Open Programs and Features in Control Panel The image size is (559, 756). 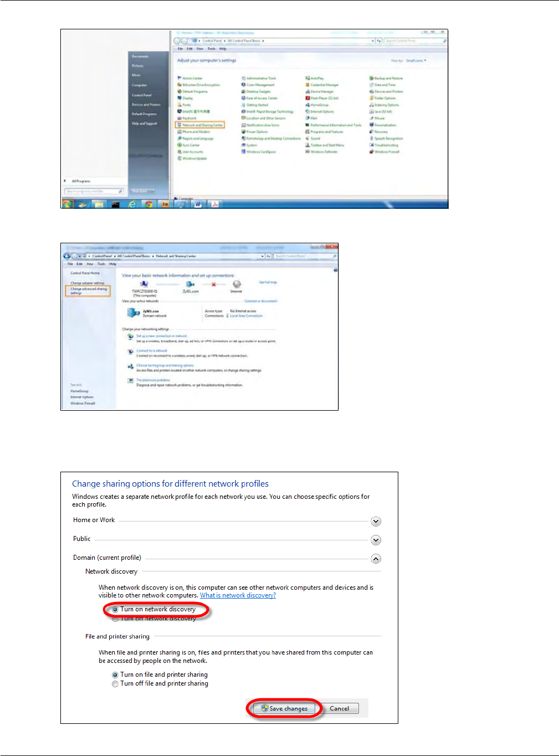point(325,132)
